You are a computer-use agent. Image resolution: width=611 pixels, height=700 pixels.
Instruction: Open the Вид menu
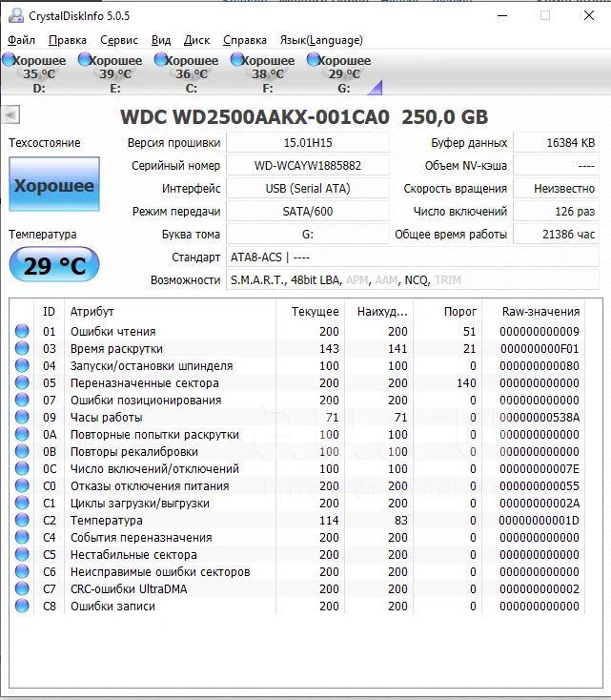161,40
